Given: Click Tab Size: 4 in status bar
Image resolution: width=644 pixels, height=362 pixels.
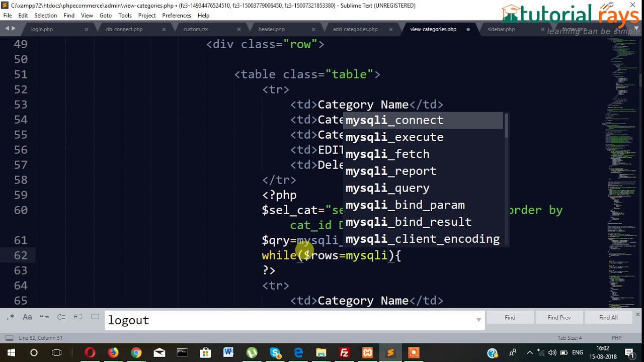Looking at the screenshot, I should 570,338.
